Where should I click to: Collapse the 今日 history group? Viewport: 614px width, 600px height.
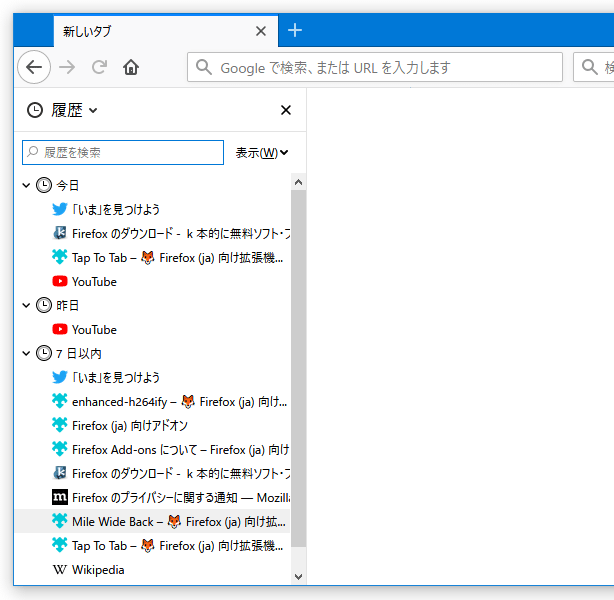point(26,185)
